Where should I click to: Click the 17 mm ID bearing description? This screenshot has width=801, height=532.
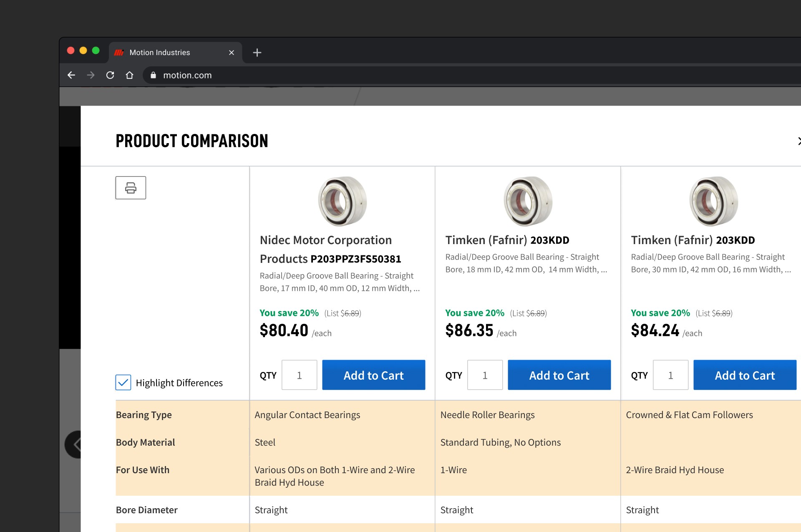pyautogui.click(x=340, y=282)
